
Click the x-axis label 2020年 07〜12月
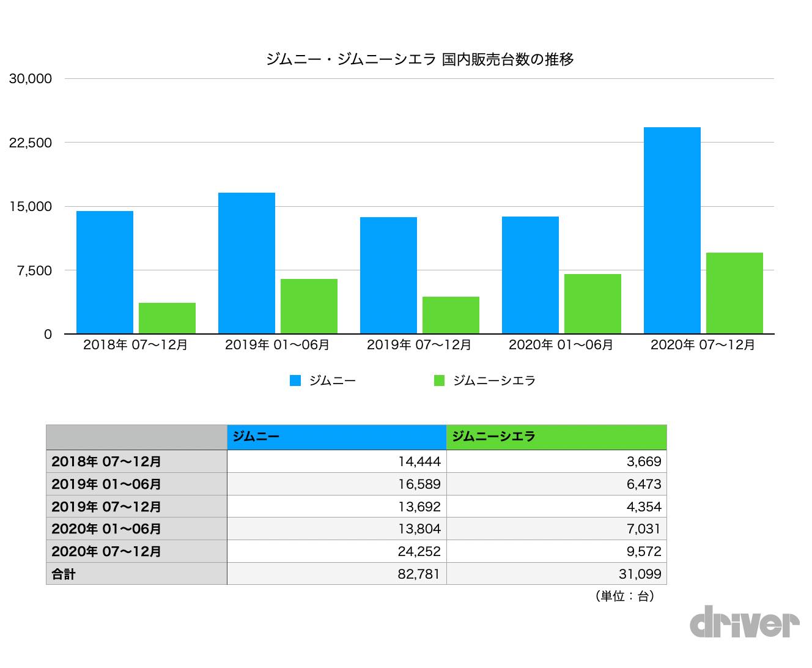703,345
